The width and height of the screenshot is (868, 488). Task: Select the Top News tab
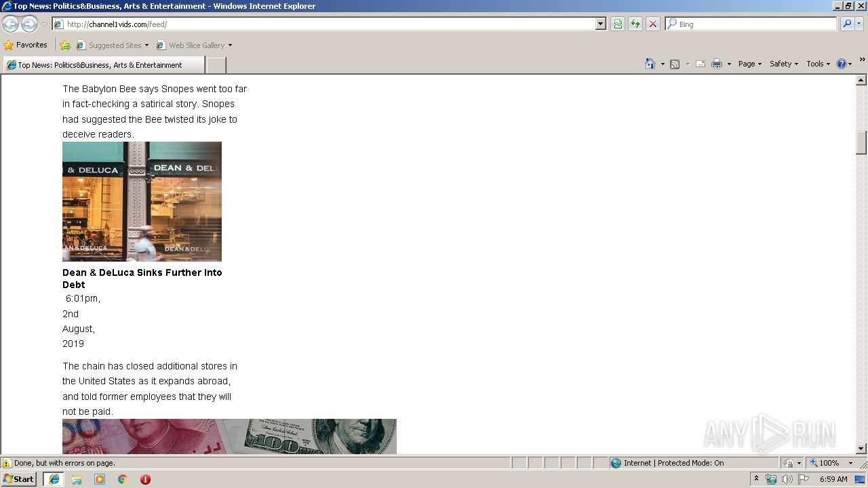click(104, 65)
